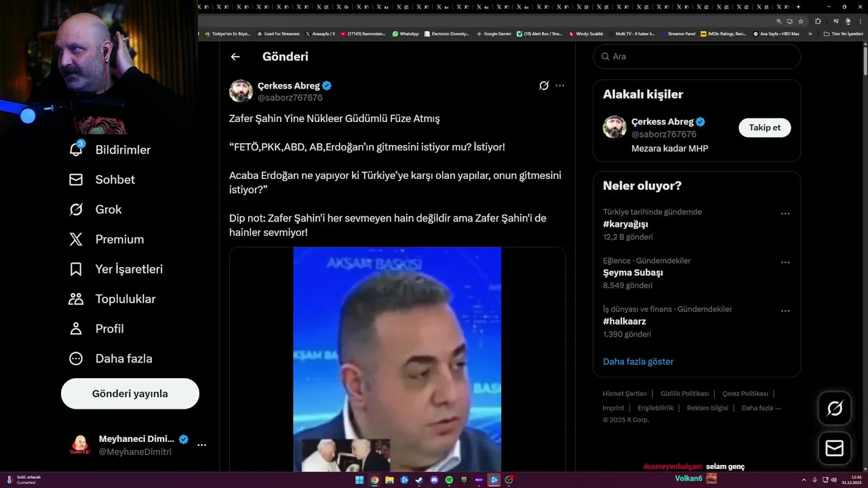Click the Ara search field
This screenshot has width=868, height=488.
tap(696, 56)
